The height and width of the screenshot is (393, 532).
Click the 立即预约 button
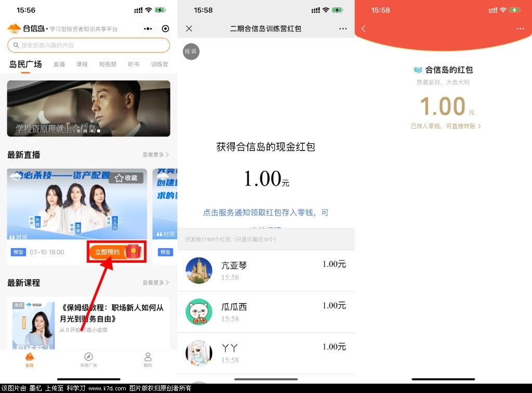coord(116,252)
